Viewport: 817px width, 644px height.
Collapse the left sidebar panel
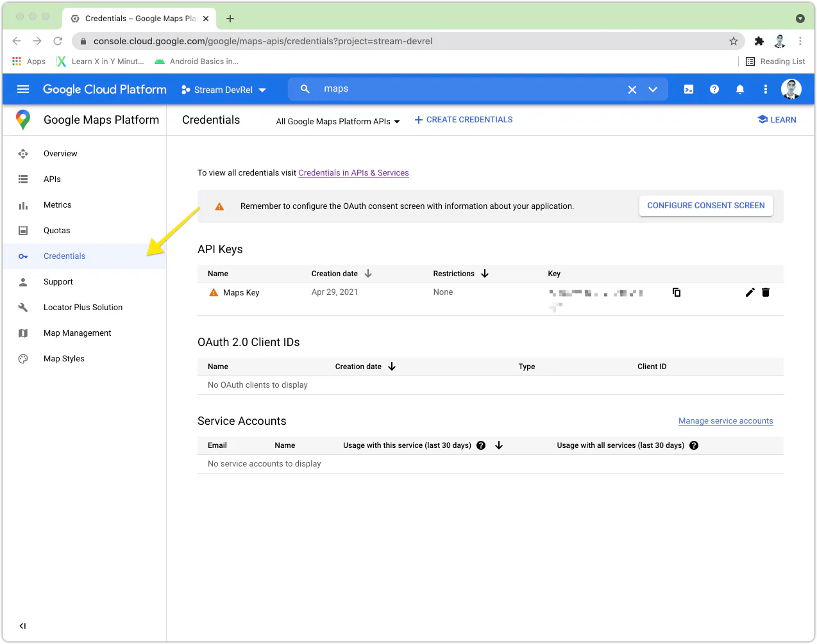click(22, 626)
